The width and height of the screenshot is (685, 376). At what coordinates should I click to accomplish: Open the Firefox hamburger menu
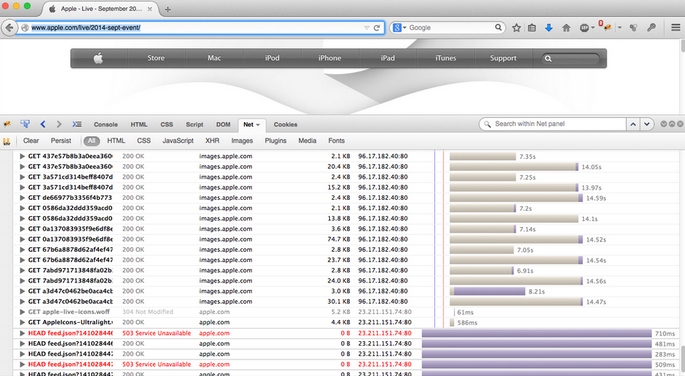point(675,28)
